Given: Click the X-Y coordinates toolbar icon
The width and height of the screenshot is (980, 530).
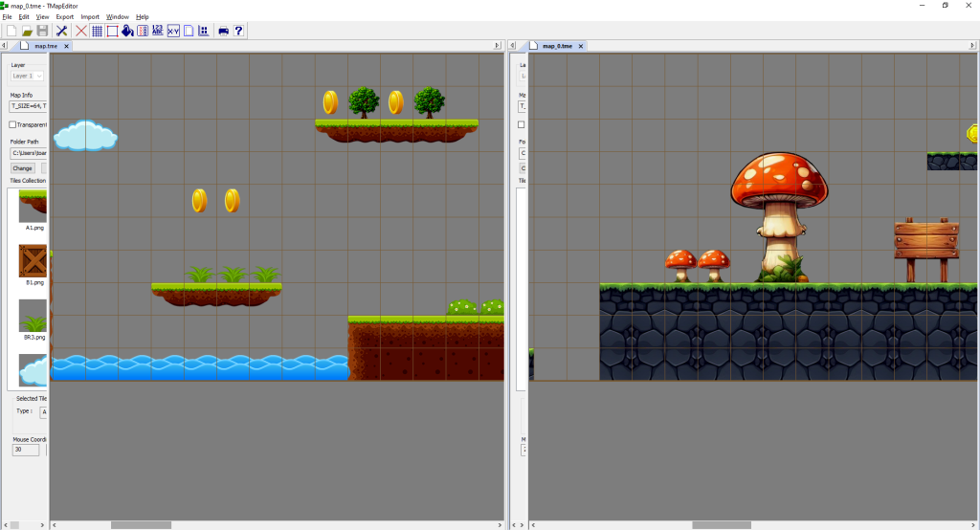Looking at the screenshot, I should [x=173, y=31].
